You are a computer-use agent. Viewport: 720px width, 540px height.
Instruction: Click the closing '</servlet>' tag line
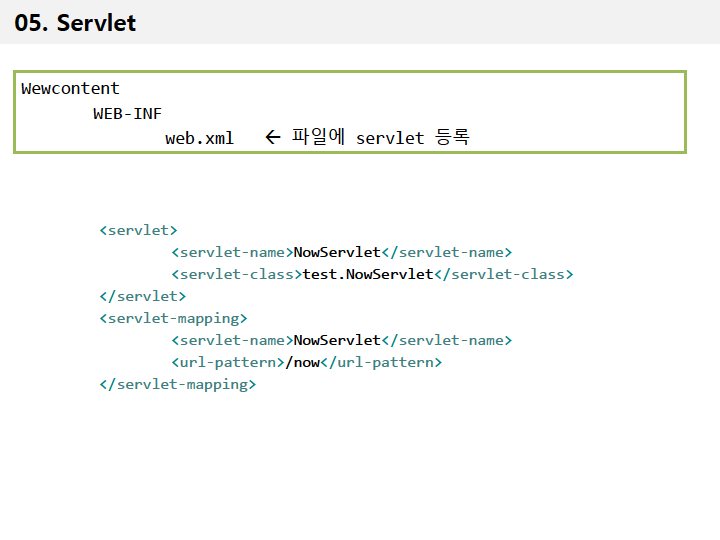143,296
